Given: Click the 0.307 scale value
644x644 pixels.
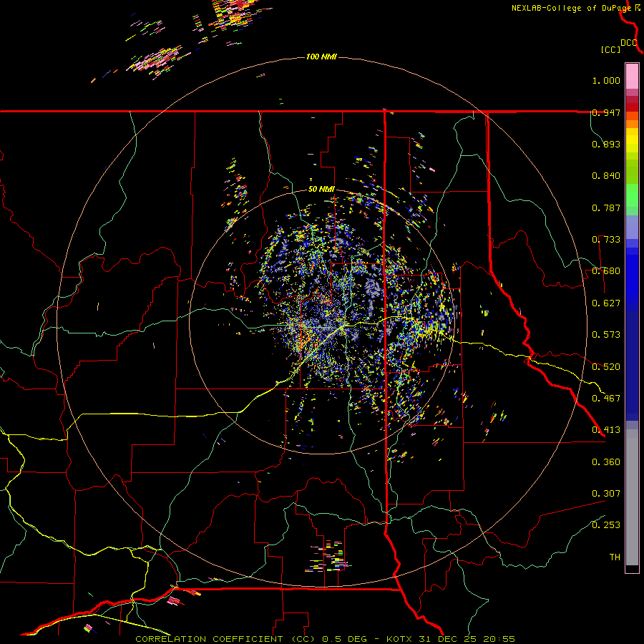Looking at the screenshot, I should [x=606, y=494].
